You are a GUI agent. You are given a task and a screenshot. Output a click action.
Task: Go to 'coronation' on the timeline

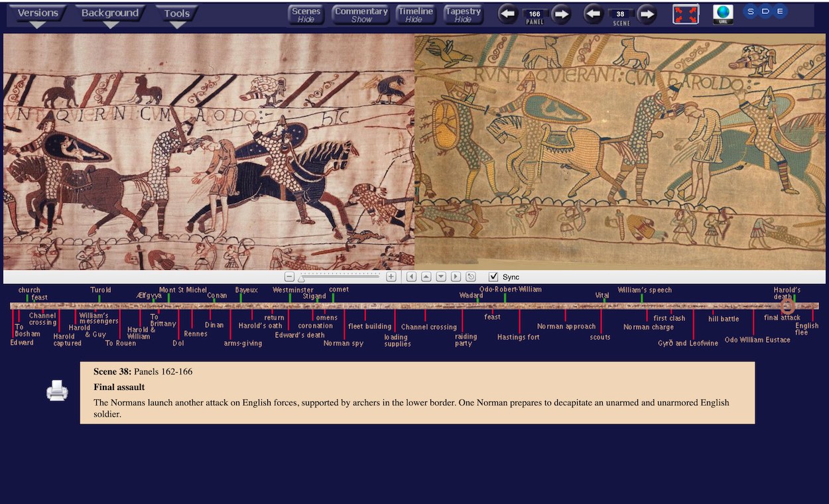316,326
